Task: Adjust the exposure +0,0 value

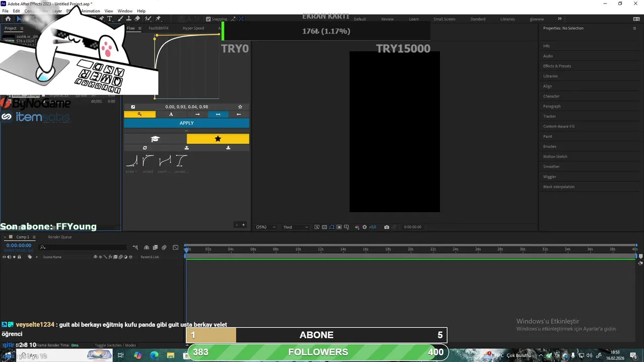Action: click(372, 227)
